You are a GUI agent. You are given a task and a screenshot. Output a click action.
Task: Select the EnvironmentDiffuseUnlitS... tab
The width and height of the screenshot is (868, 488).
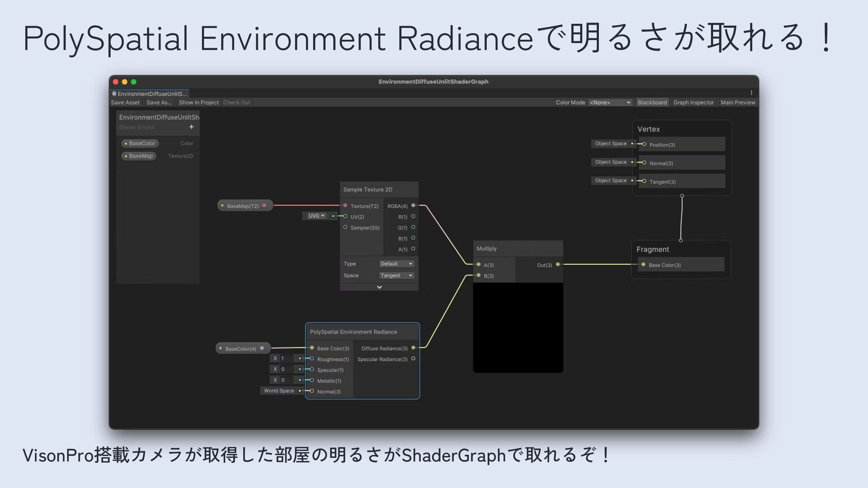coord(151,94)
